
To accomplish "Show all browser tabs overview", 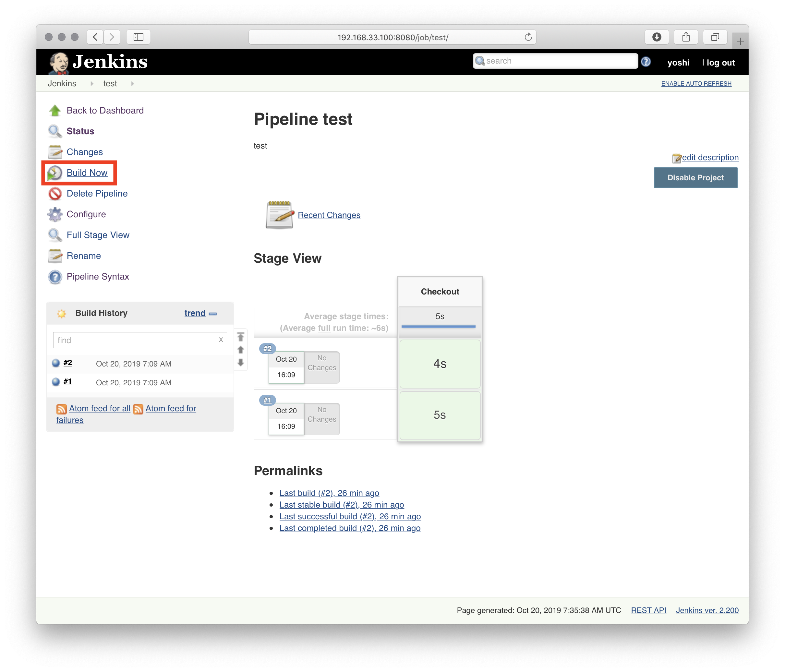I will pos(715,37).
